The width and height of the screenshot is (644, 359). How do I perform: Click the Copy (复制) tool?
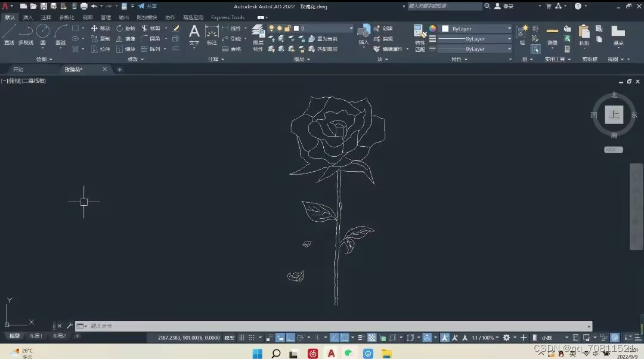coord(101,39)
